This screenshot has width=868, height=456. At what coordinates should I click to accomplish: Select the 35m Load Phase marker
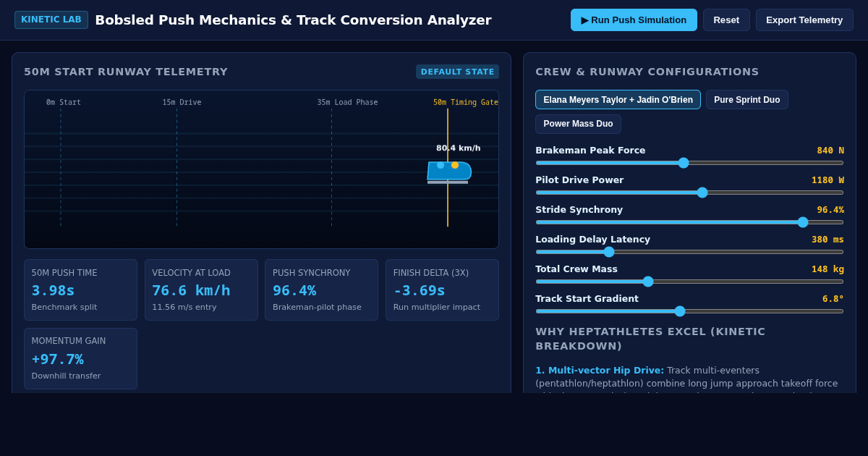(x=347, y=103)
